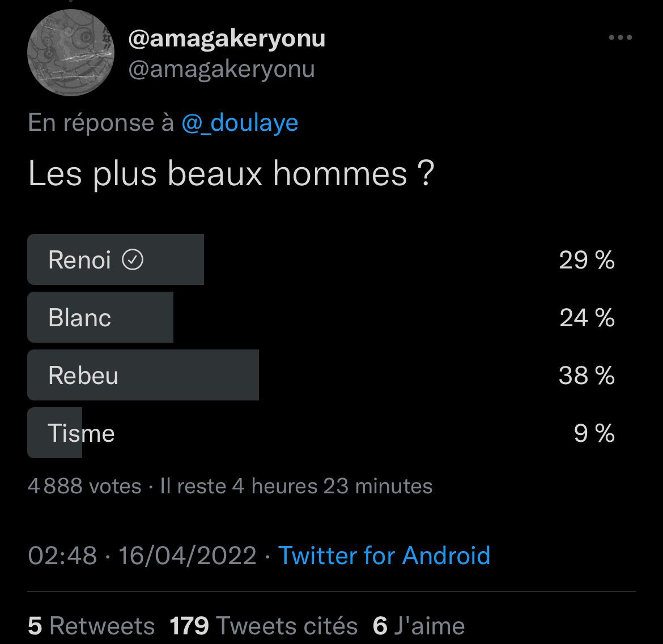663x644 pixels.
Task: Select the Tisme poll option
Action: (321, 433)
